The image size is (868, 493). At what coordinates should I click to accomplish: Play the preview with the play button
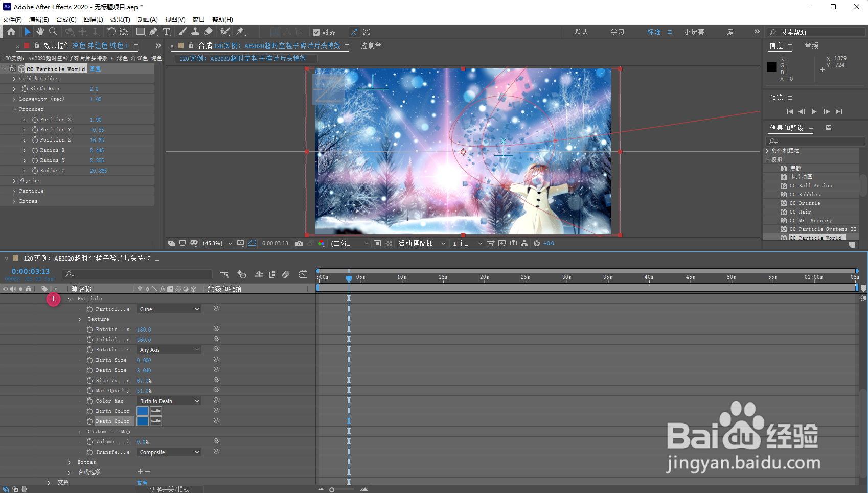814,111
